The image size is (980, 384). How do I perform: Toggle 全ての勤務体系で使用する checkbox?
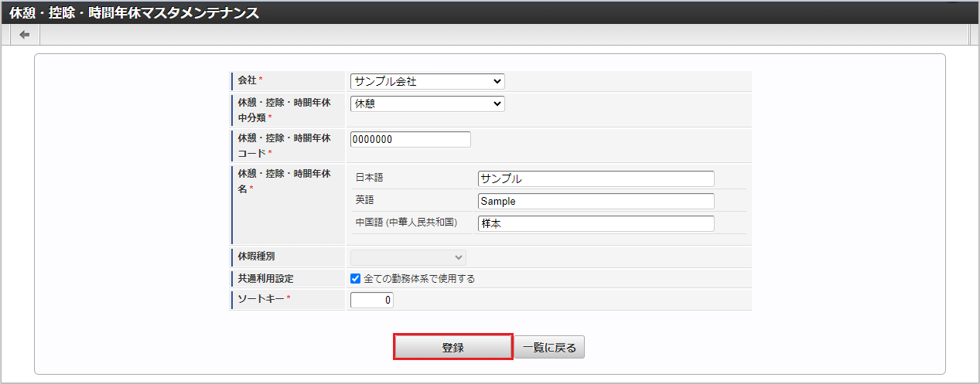[356, 279]
